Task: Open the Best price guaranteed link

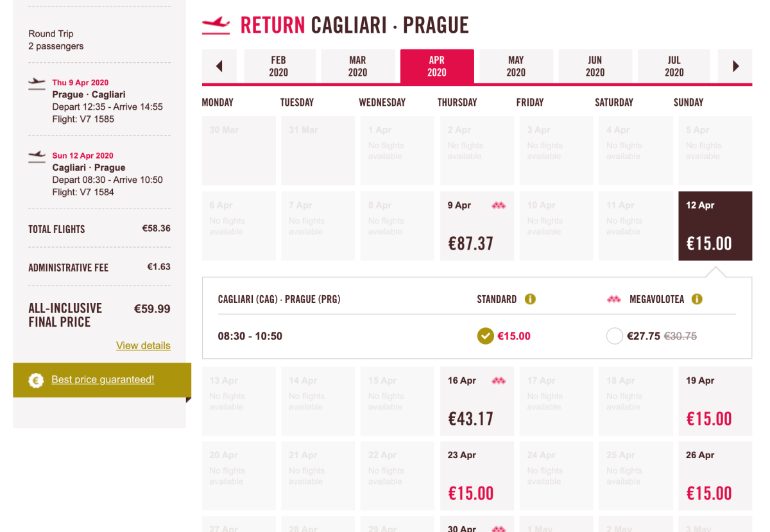Action: click(x=103, y=379)
